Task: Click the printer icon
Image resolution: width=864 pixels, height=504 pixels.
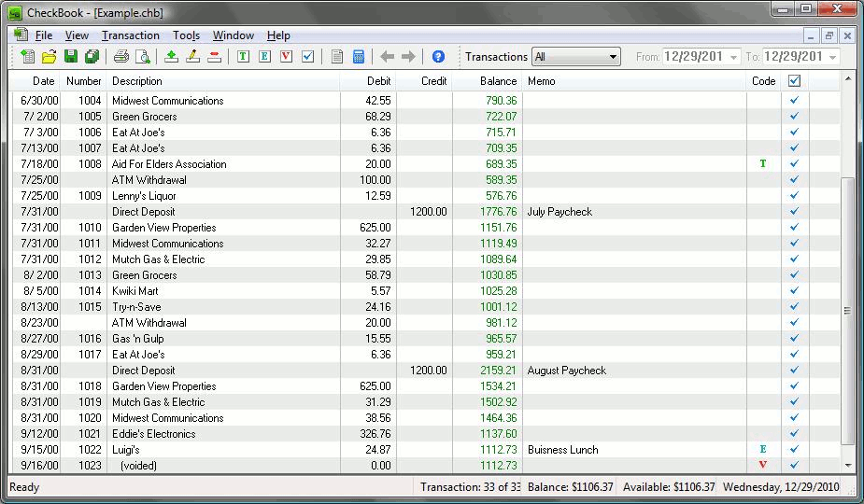Action: (x=121, y=56)
